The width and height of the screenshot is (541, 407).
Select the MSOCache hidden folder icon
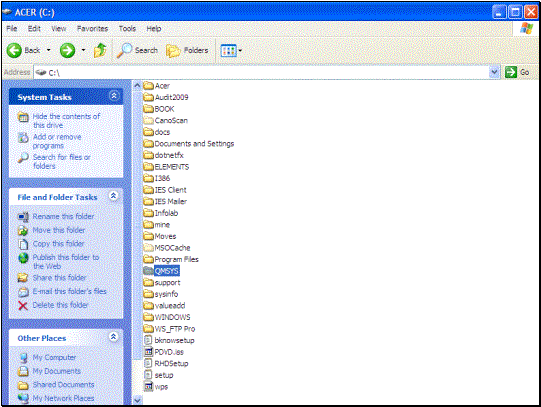[x=148, y=248]
